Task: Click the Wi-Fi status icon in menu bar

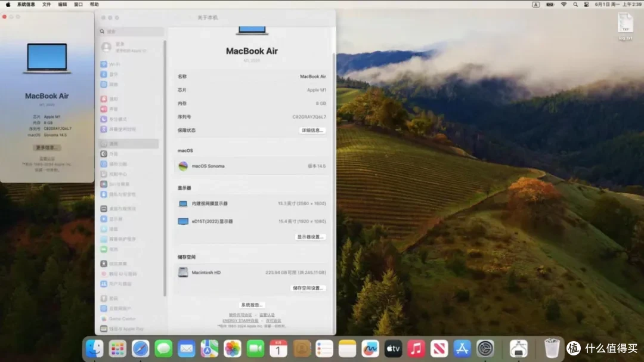Action: tap(563, 5)
